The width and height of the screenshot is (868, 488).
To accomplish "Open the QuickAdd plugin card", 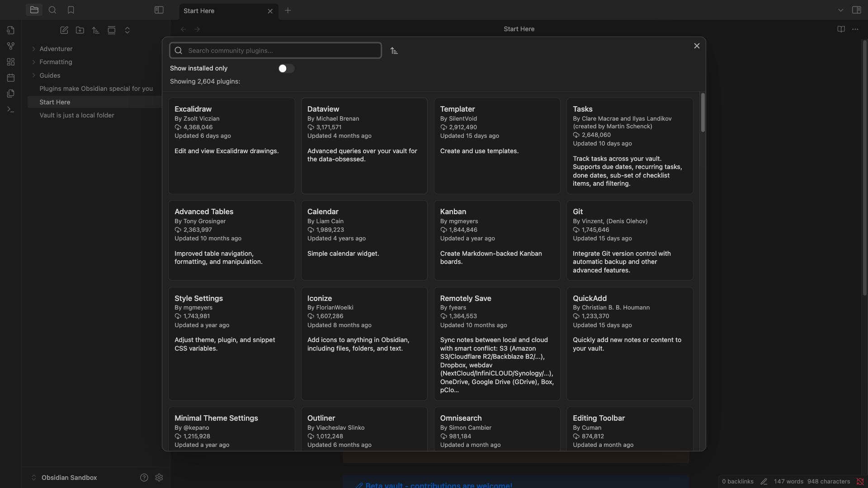I will (x=630, y=344).
